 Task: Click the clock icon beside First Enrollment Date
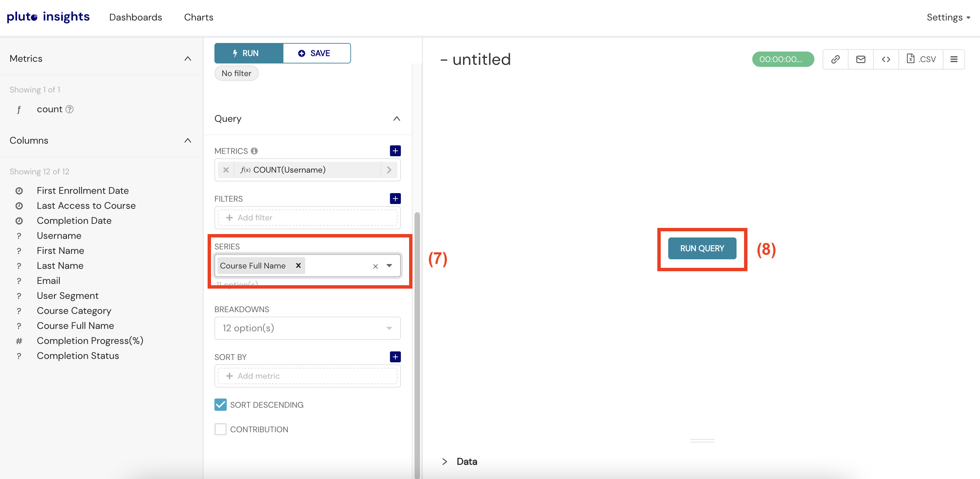tap(19, 191)
